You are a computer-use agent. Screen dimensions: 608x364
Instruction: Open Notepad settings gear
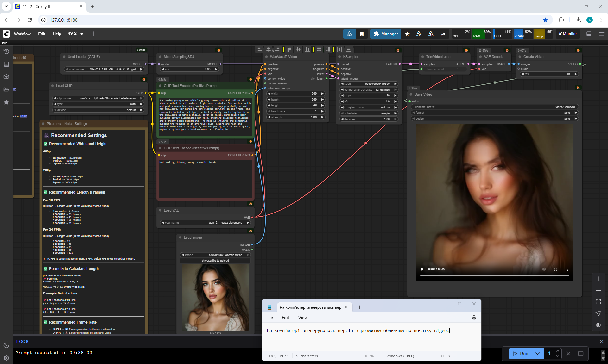pos(474,317)
